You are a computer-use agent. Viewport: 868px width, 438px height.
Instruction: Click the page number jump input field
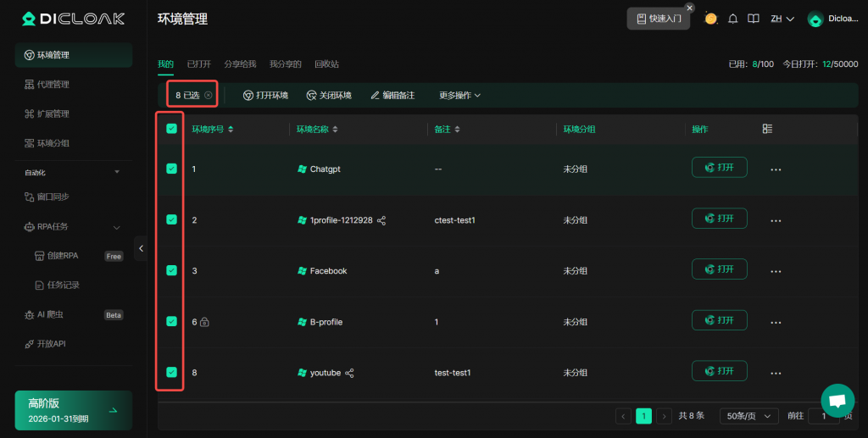coord(823,416)
